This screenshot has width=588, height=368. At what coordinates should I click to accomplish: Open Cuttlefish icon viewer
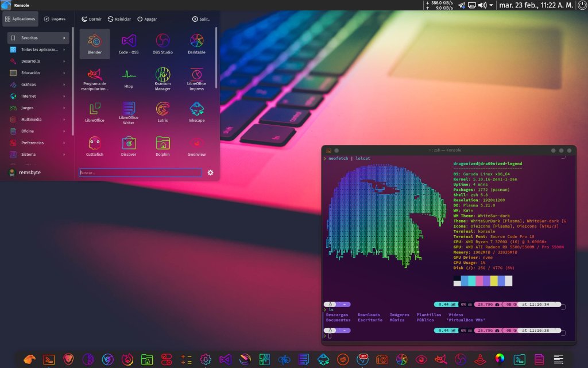tap(95, 145)
